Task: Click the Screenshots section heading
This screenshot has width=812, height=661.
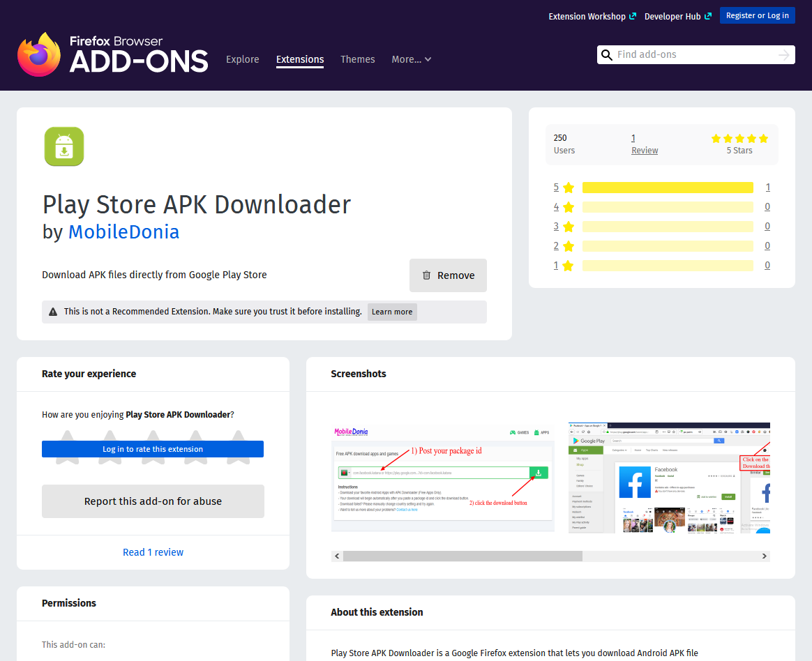Action: pyautogui.click(x=359, y=374)
